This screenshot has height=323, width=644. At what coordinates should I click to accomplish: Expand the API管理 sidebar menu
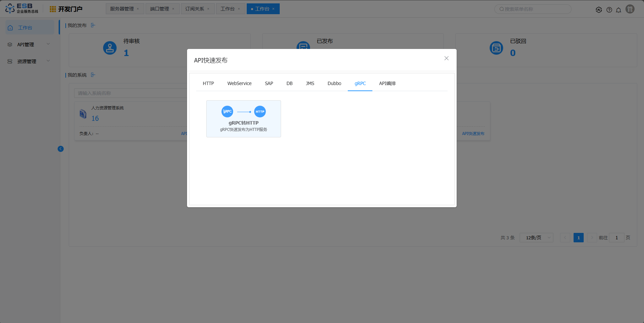pyautogui.click(x=29, y=45)
